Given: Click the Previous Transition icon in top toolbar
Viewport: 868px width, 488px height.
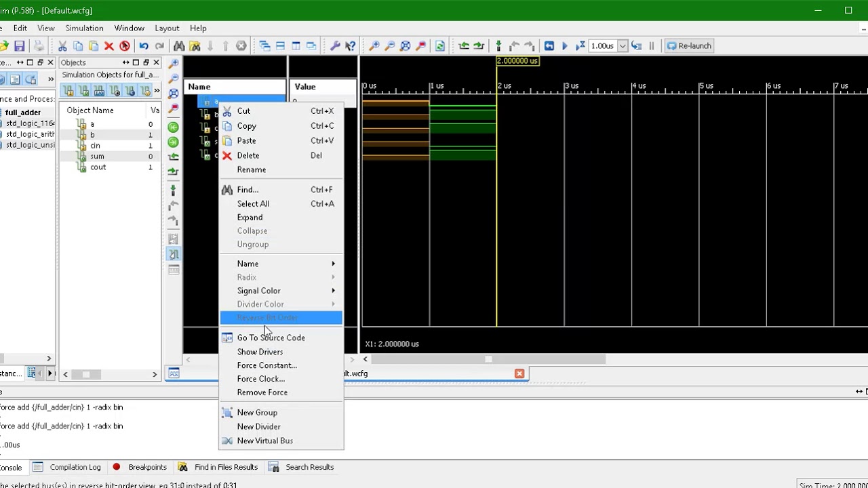Looking at the screenshot, I should click(x=464, y=46).
